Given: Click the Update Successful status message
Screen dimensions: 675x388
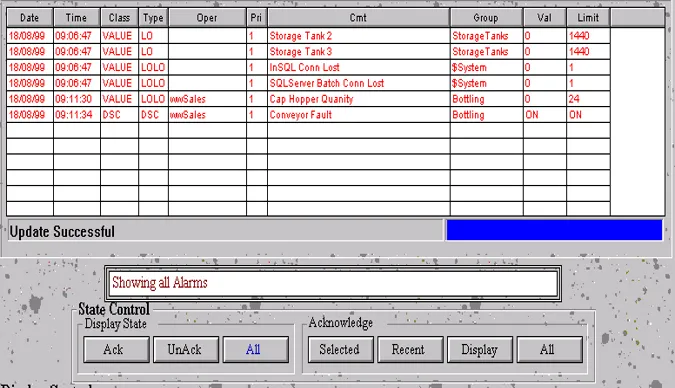Looking at the screenshot, I should (62, 232).
